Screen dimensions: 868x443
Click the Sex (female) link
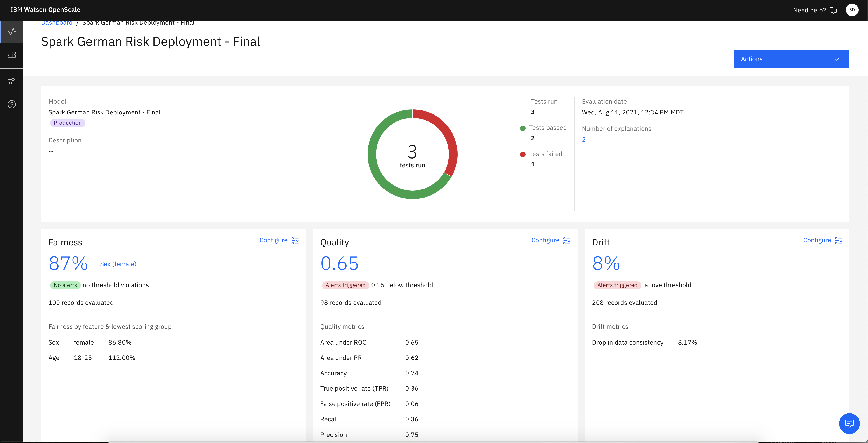[x=118, y=264]
